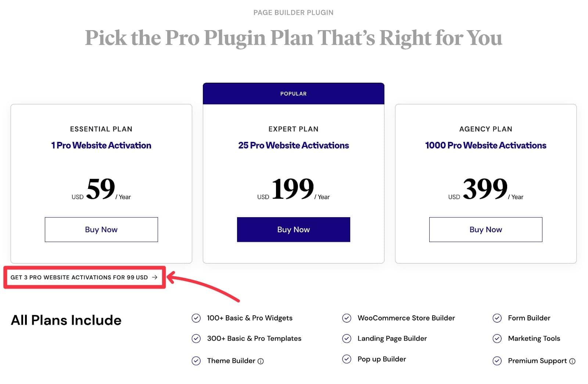Open the info tooltip next to Premium Support
The image size is (588, 384).
point(573,361)
